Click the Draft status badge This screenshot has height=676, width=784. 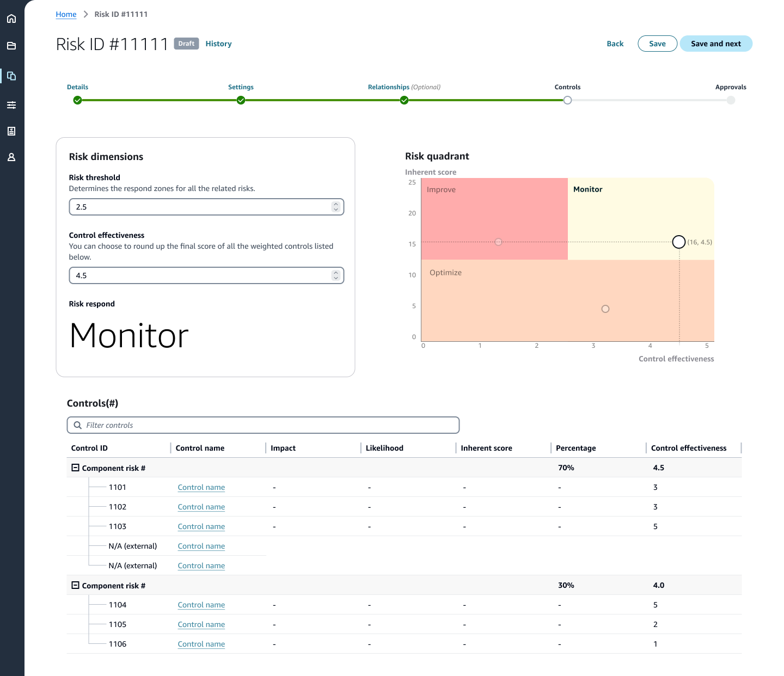(x=186, y=44)
